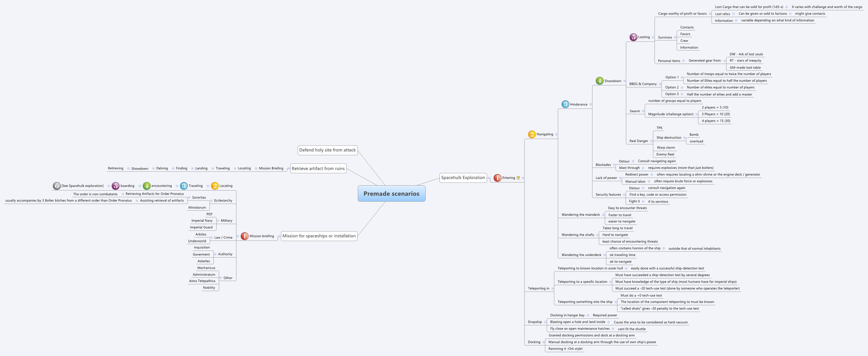Select the 'Defend holy site from attack' topic
Image resolution: width=868 pixels, height=356 pixels.
pos(327,150)
